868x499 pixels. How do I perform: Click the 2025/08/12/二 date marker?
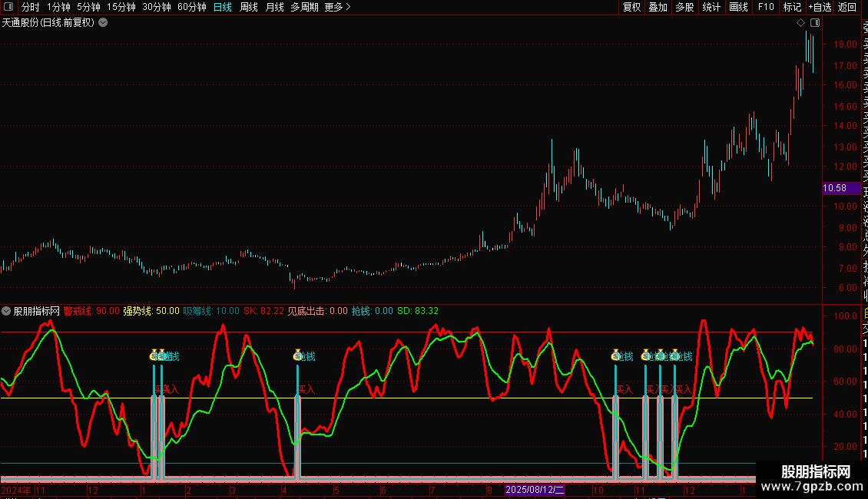click(x=535, y=490)
